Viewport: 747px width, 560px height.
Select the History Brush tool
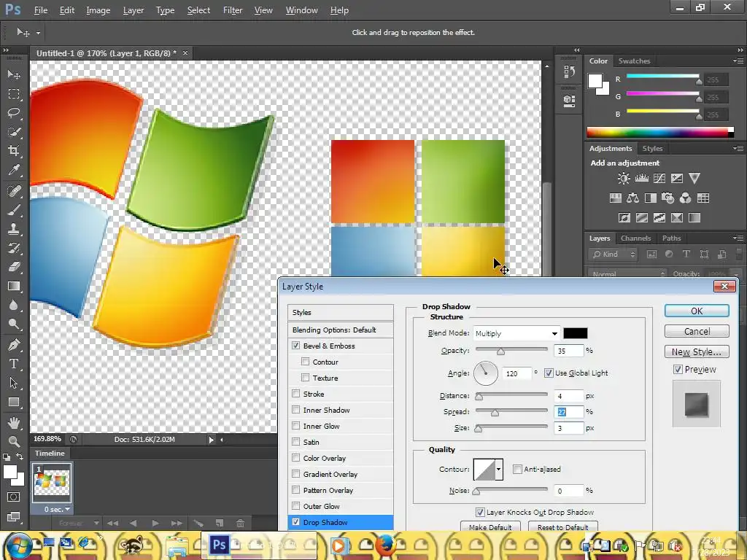point(14,248)
